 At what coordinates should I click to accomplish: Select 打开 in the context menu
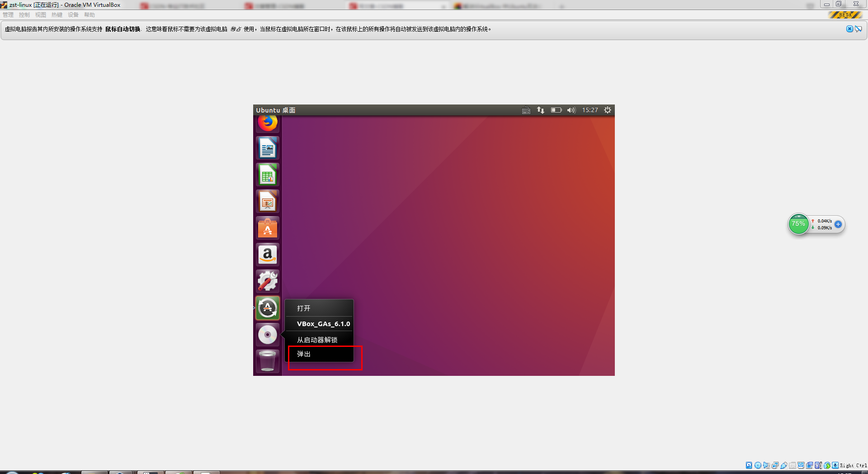pos(319,308)
